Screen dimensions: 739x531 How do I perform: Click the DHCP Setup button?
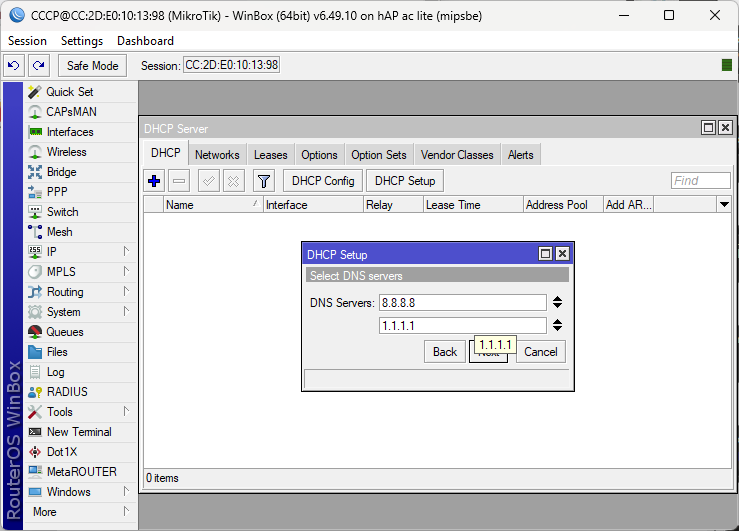405,181
